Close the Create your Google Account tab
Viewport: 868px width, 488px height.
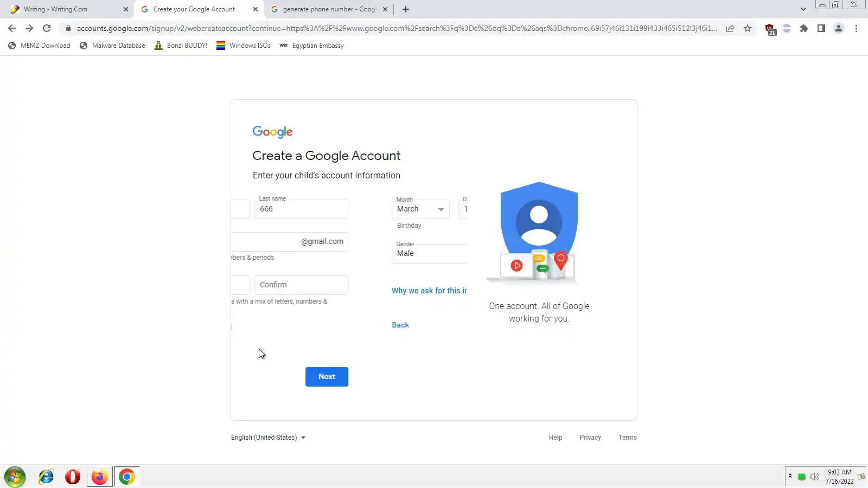click(x=256, y=9)
